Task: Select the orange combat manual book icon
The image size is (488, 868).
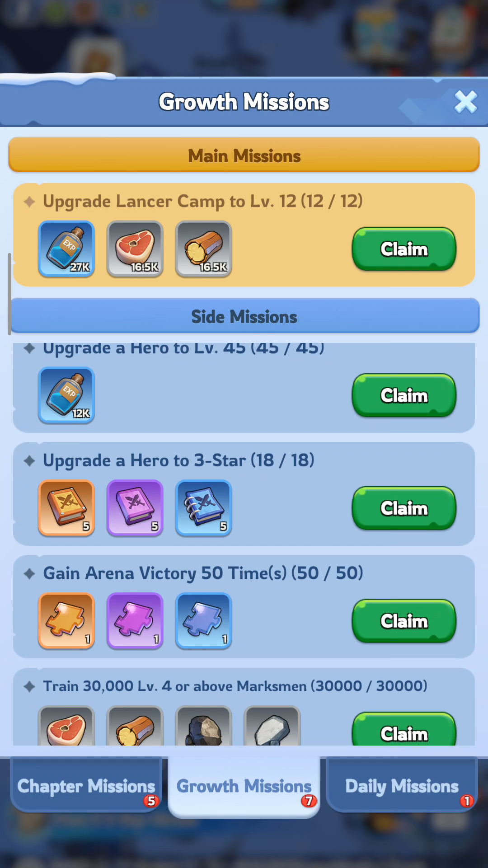Action: point(66,508)
